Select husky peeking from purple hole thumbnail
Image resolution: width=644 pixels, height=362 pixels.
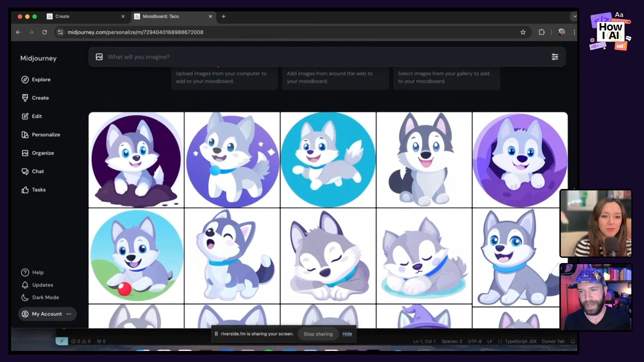(520, 160)
